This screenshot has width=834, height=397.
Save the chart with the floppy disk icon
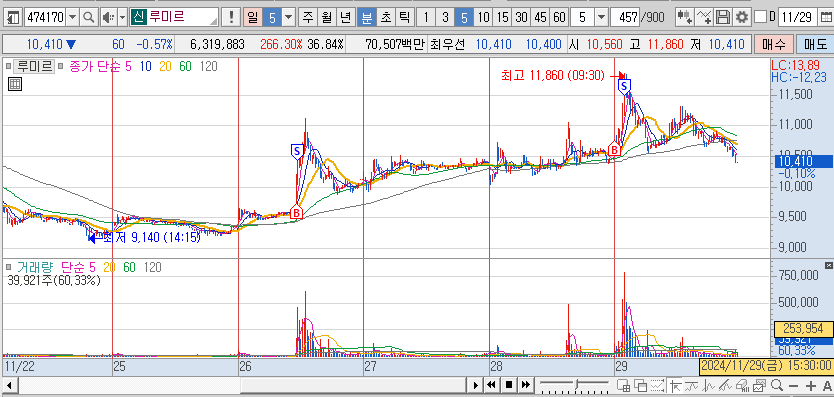pos(722,18)
